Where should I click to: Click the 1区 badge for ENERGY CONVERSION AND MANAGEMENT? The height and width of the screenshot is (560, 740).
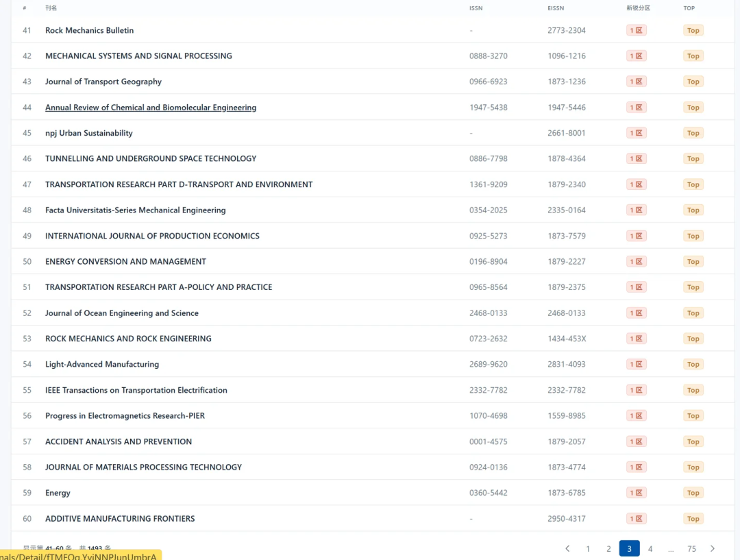(x=636, y=262)
